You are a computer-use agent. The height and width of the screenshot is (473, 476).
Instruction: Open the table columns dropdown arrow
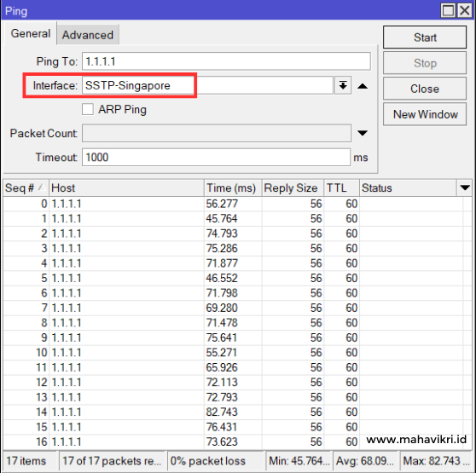click(465, 188)
